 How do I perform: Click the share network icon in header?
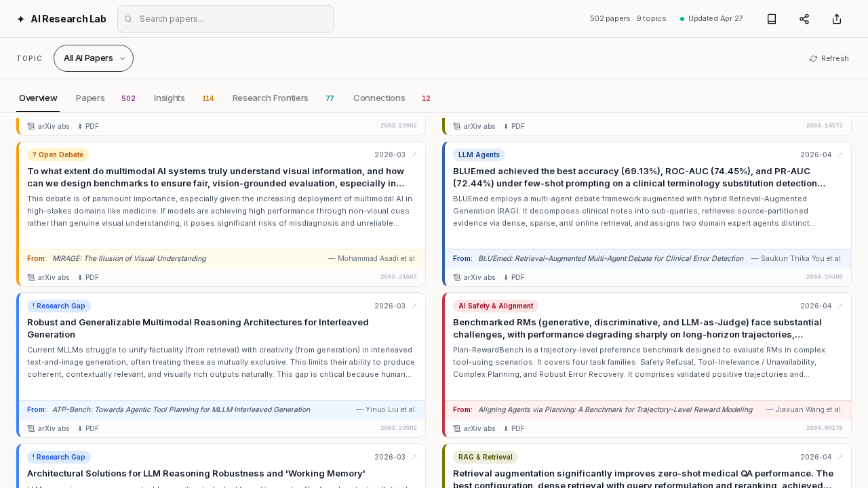pos(804,19)
